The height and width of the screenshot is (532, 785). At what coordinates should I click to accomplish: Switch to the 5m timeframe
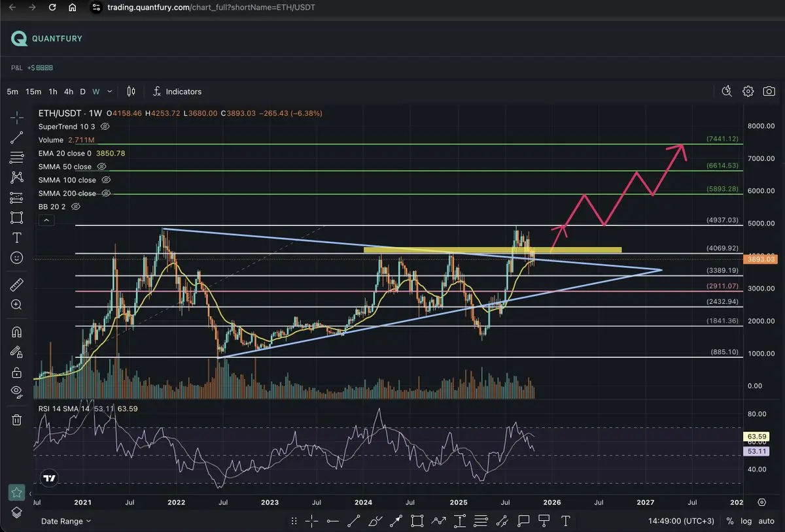(12, 91)
